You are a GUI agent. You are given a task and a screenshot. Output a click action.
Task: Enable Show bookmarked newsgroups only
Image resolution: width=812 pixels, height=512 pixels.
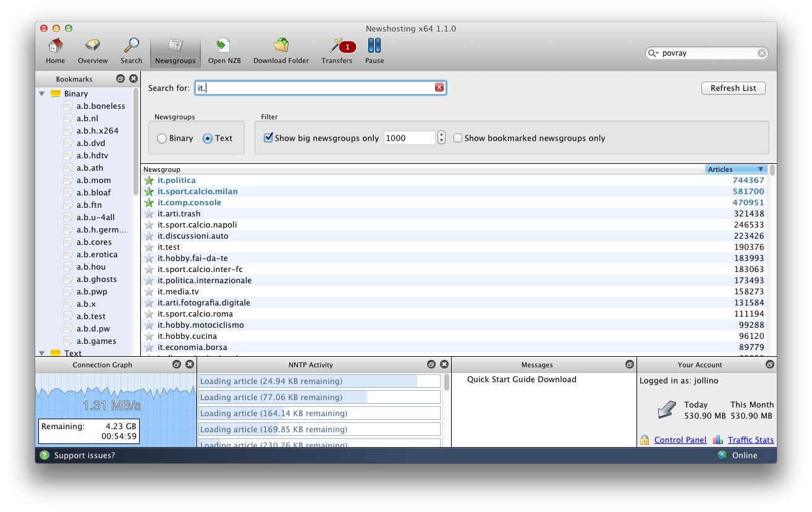(x=458, y=138)
